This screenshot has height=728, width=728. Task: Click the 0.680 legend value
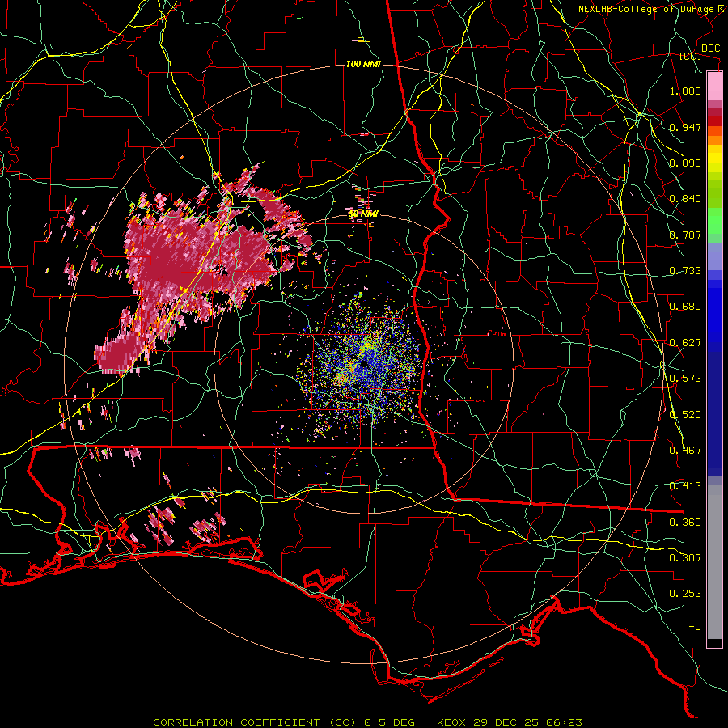click(685, 307)
